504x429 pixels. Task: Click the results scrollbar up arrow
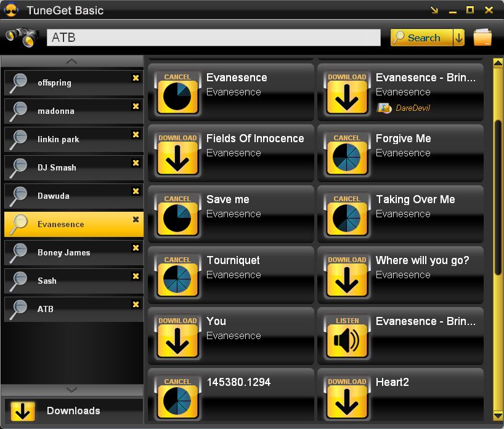498,63
